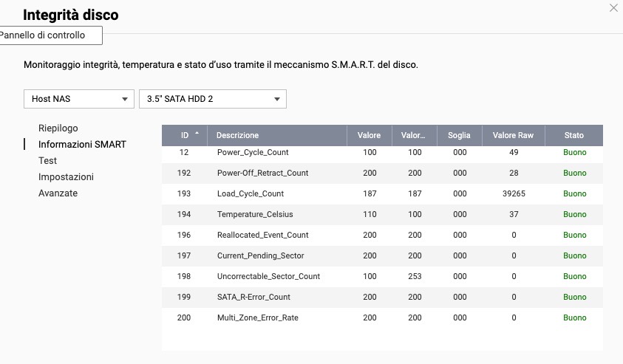Expand the 3.5" SATA HDD 2 dropdown
The width and height of the screenshot is (623, 364).
coord(212,99)
